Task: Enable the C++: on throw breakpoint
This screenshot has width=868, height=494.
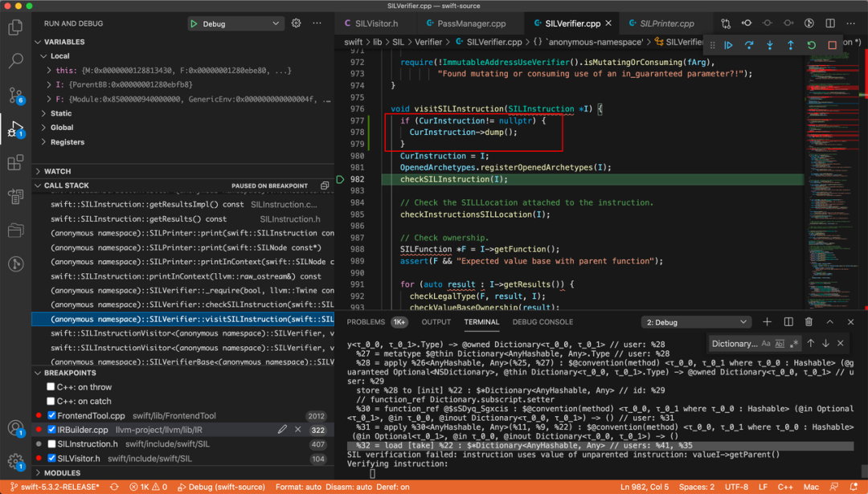Action: click(x=51, y=387)
